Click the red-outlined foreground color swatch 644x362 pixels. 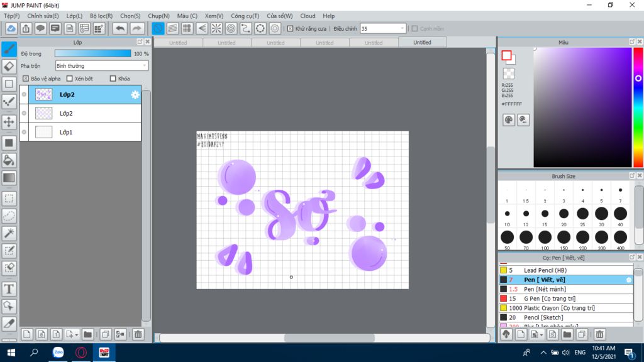coord(506,55)
